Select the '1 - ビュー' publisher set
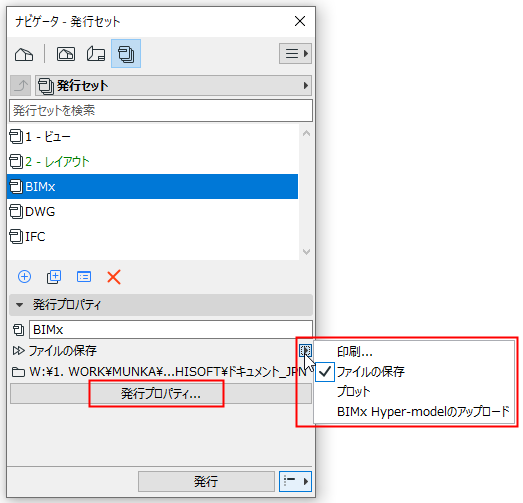 pos(152,137)
